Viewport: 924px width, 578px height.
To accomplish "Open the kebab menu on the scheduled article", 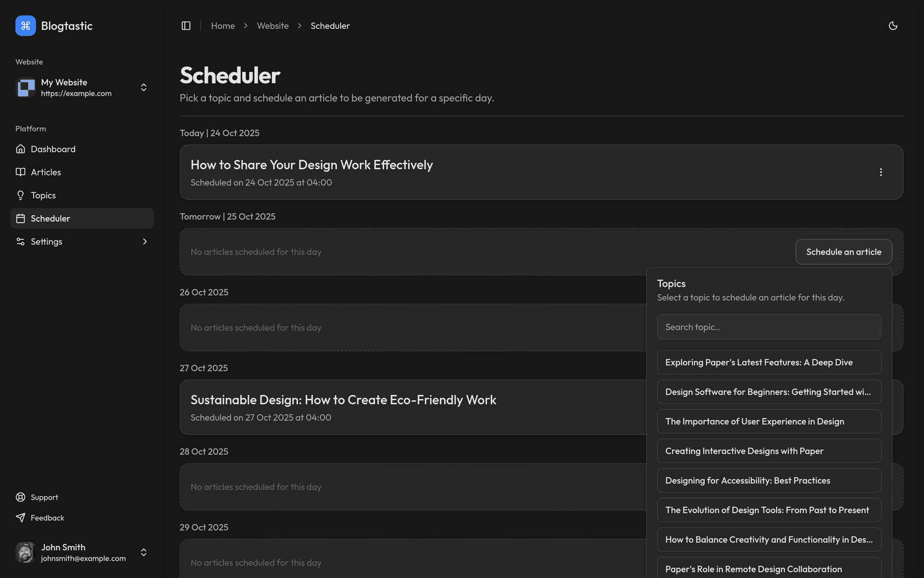I will pos(881,172).
